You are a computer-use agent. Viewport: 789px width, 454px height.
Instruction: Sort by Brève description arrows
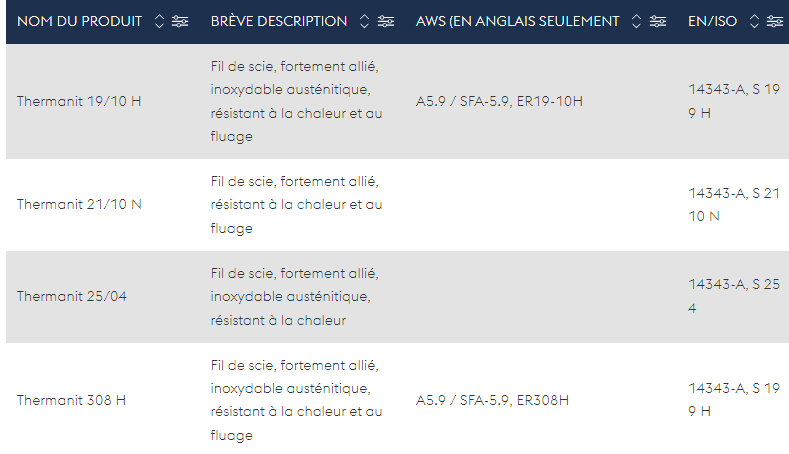tap(364, 21)
